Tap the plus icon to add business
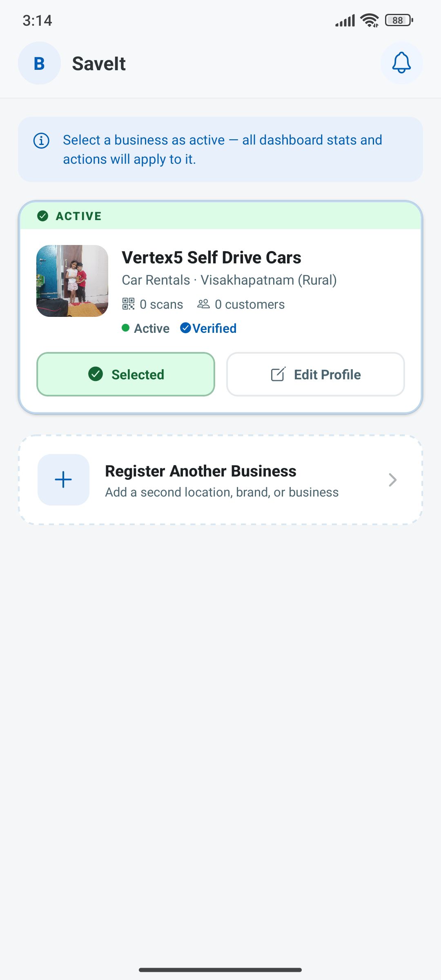 click(x=63, y=480)
